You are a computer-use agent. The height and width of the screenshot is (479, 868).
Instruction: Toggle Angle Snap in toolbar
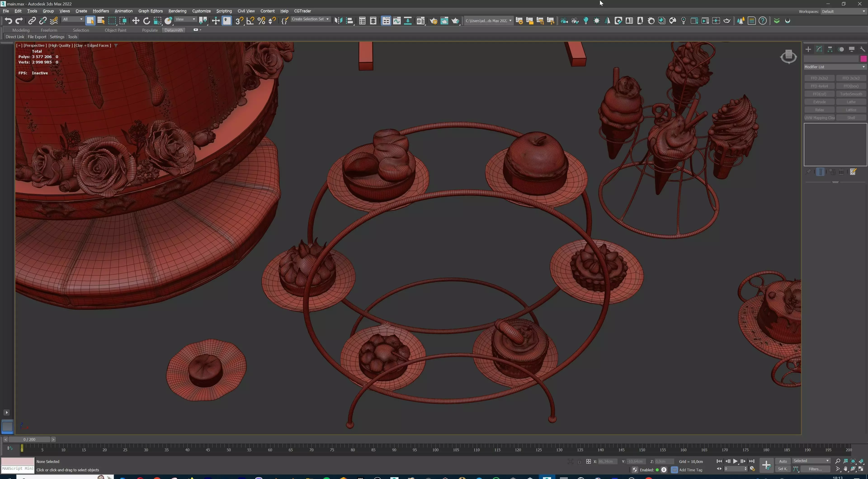[x=250, y=21]
